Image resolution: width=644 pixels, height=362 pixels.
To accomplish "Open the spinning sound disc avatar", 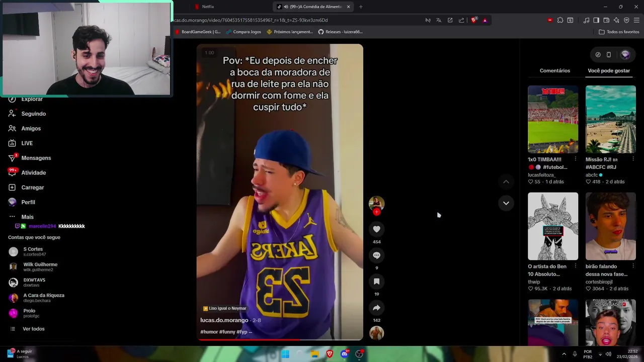I will point(376,333).
